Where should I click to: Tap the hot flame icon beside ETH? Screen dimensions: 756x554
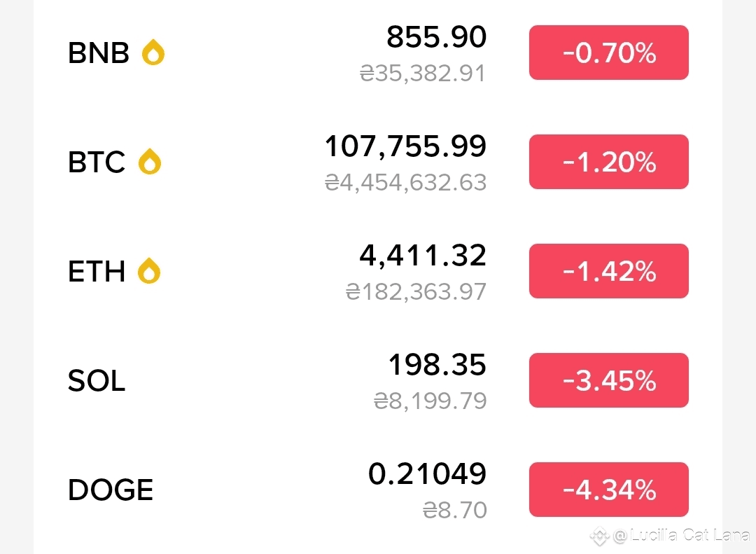click(149, 271)
